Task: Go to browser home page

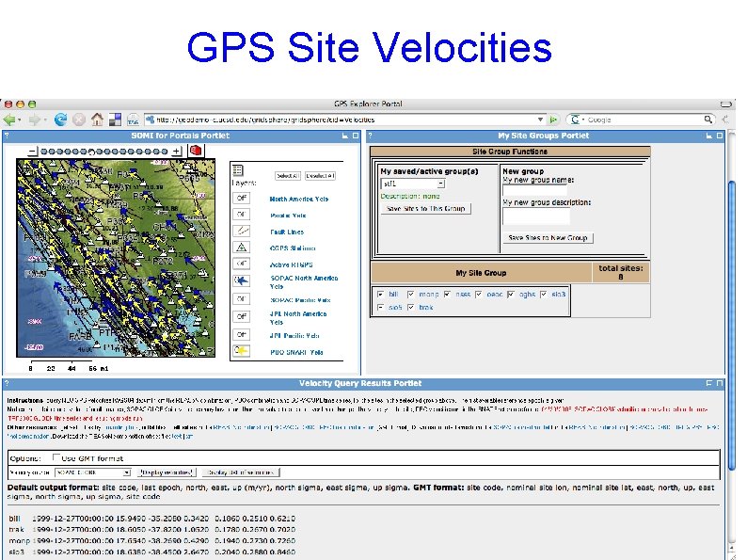Action: pyautogui.click(x=97, y=120)
